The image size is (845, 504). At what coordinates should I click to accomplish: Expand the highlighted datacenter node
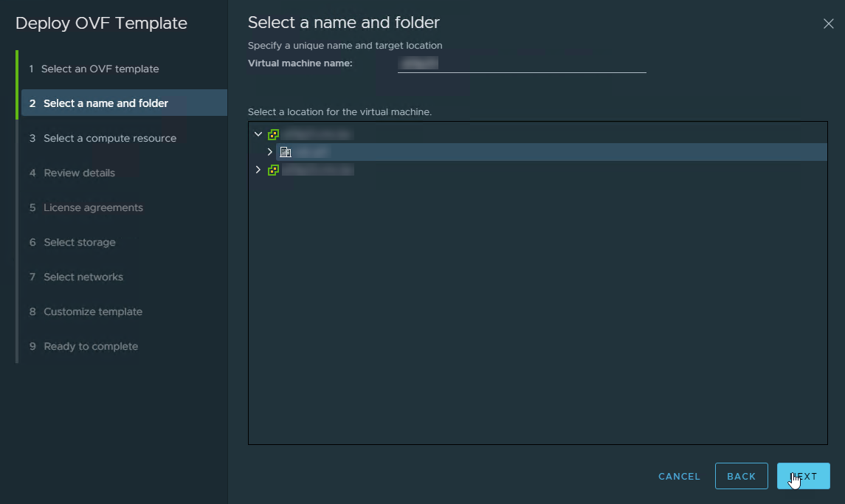point(269,152)
